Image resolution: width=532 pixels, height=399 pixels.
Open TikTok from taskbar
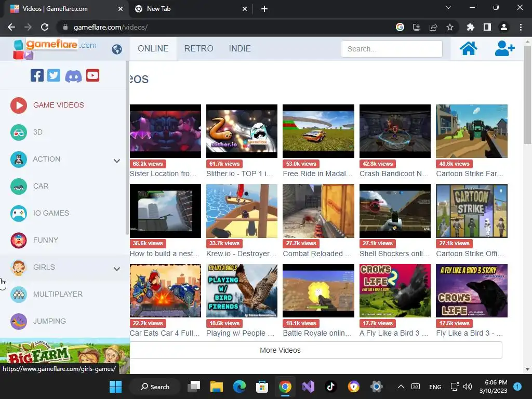tap(331, 387)
